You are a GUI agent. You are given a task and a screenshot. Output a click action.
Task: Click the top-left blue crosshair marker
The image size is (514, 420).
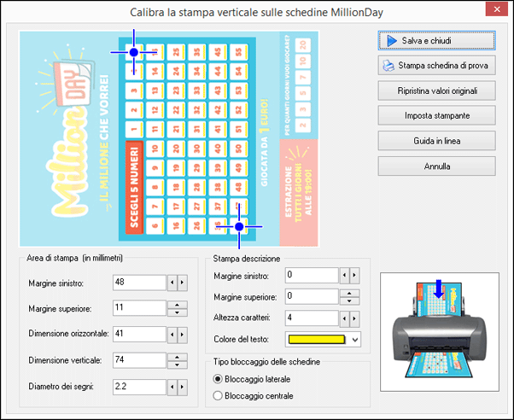[134, 52]
